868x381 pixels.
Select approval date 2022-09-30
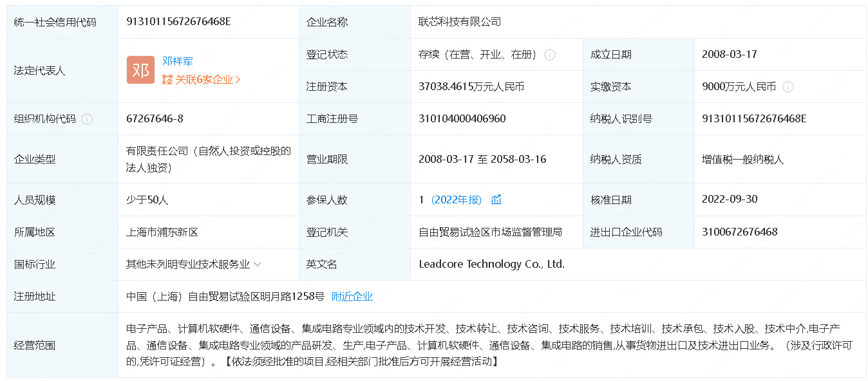click(x=730, y=200)
